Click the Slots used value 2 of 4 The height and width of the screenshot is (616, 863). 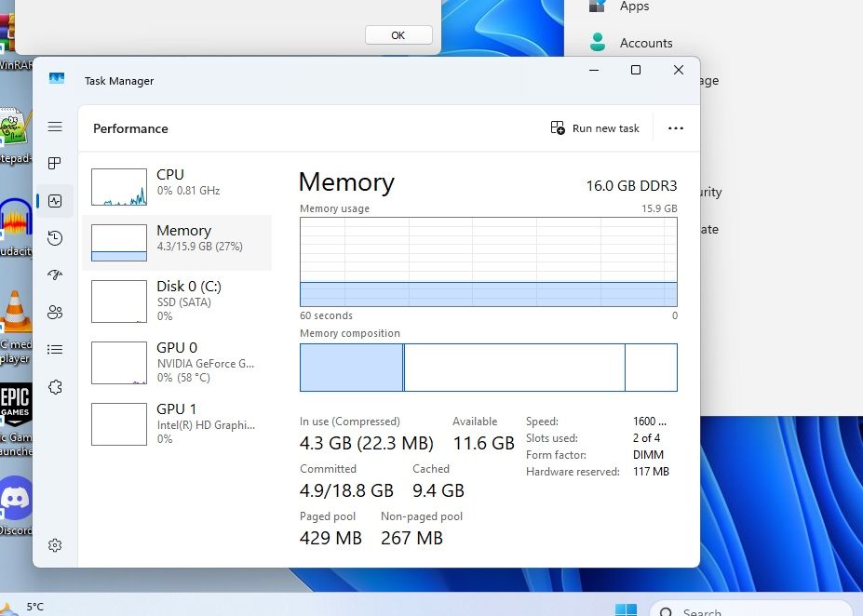646,438
